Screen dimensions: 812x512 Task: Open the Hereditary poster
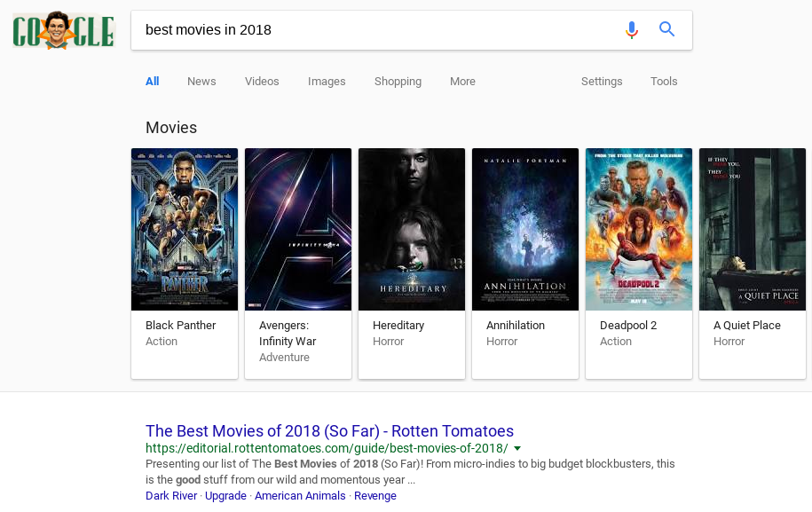[412, 229]
